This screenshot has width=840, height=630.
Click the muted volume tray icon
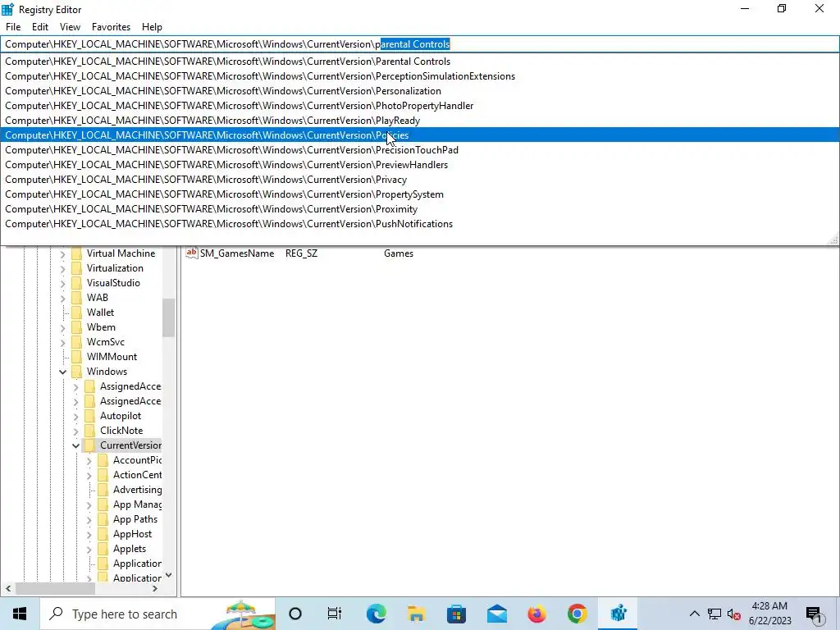tap(734, 614)
